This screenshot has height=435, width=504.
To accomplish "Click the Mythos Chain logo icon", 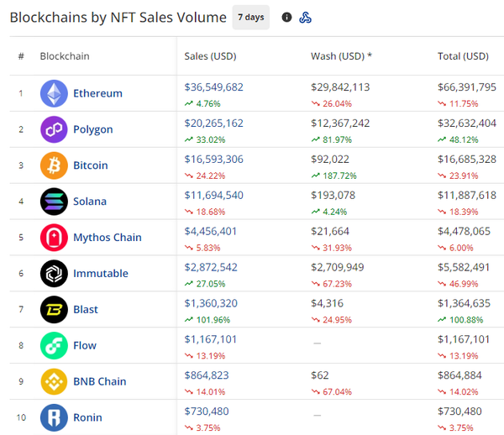I will click(x=54, y=238).
